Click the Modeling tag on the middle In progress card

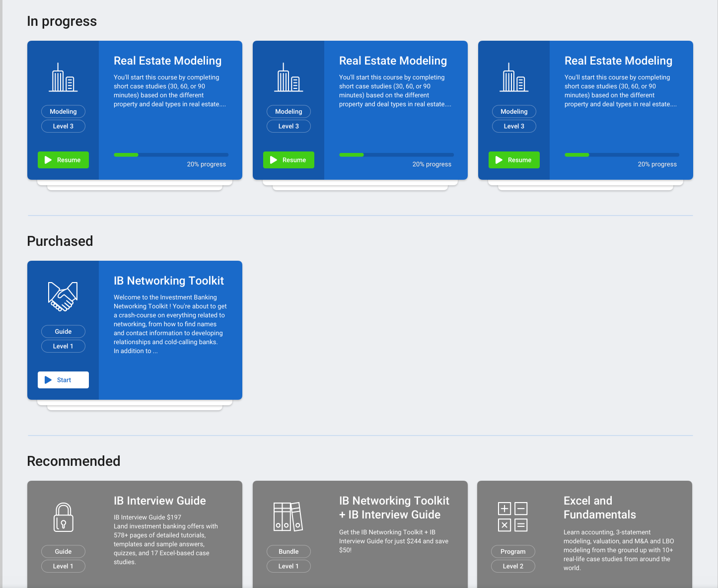[x=288, y=112]
